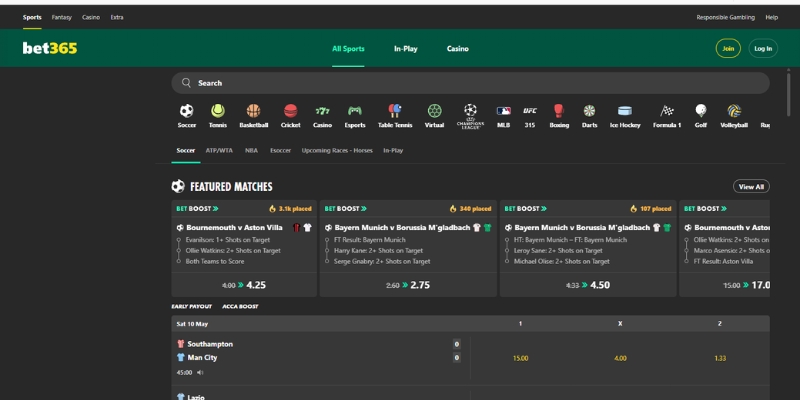Open Upcoming Races - Horses tab

(x=337, y=151)
